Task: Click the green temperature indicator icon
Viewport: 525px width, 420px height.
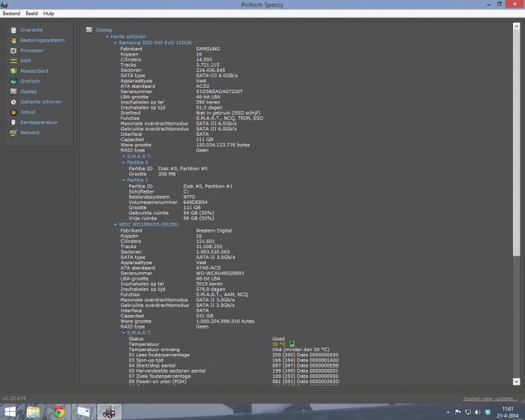Action: [292, 344]
